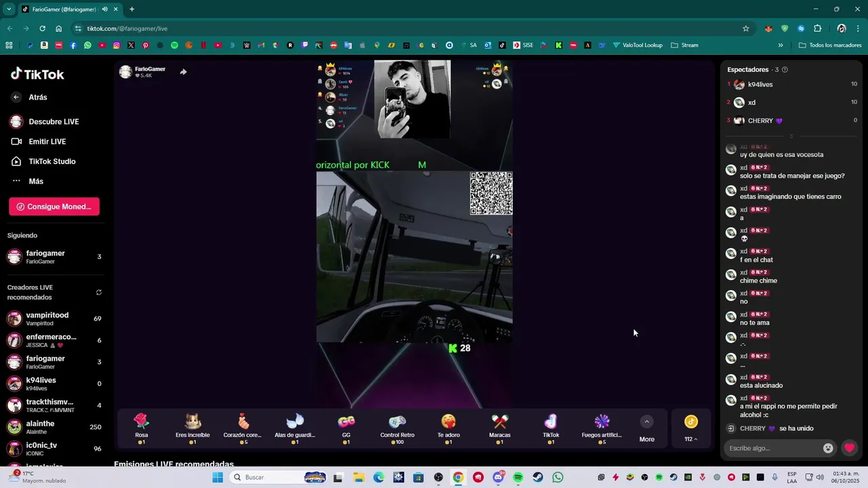Go to browser home page
The width and height of the screenshot is (868, 488).
pos(59,28)
